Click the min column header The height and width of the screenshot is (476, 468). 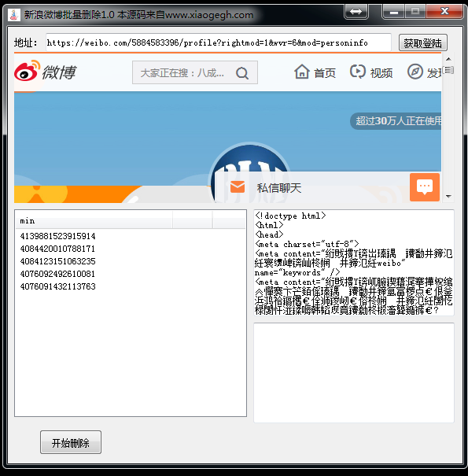coord(94,221)
